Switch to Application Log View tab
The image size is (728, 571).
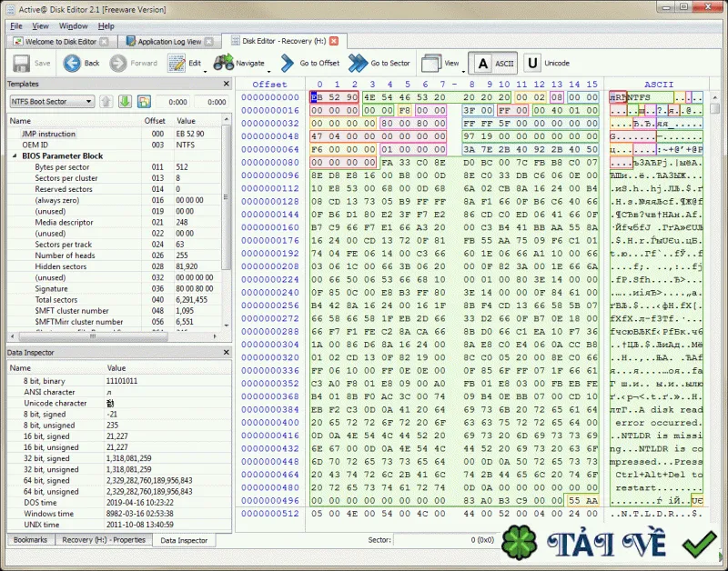[169, 41]
